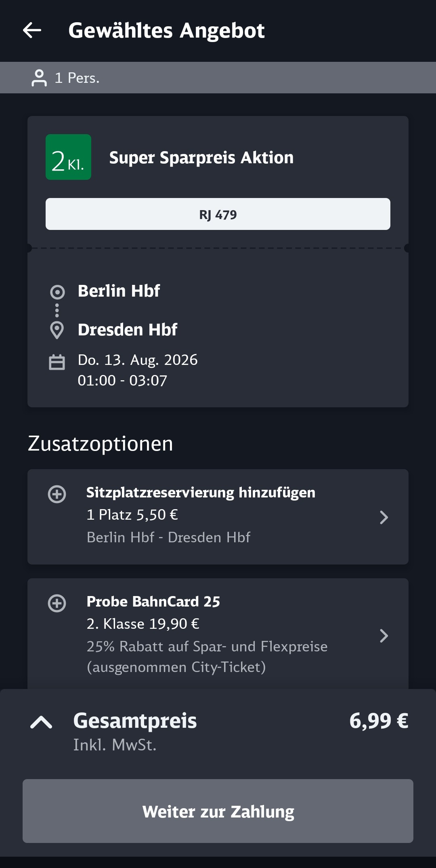The width and height of the screenshot is (436, 868).
Task: Tap the calendar icon next to travel date
Action: pos(57,362)
